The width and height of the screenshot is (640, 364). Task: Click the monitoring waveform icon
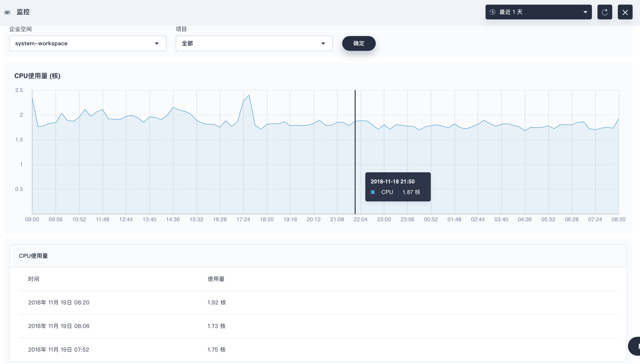[7, 12]
